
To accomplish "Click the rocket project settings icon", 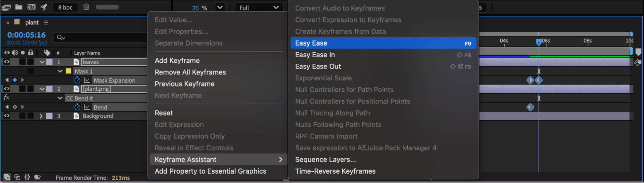I will point(44,7).
